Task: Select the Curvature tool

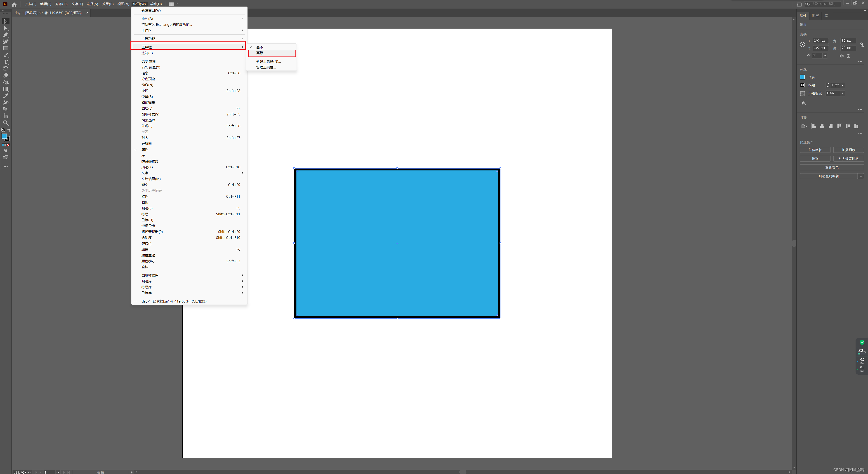Action: click(6, 41)
